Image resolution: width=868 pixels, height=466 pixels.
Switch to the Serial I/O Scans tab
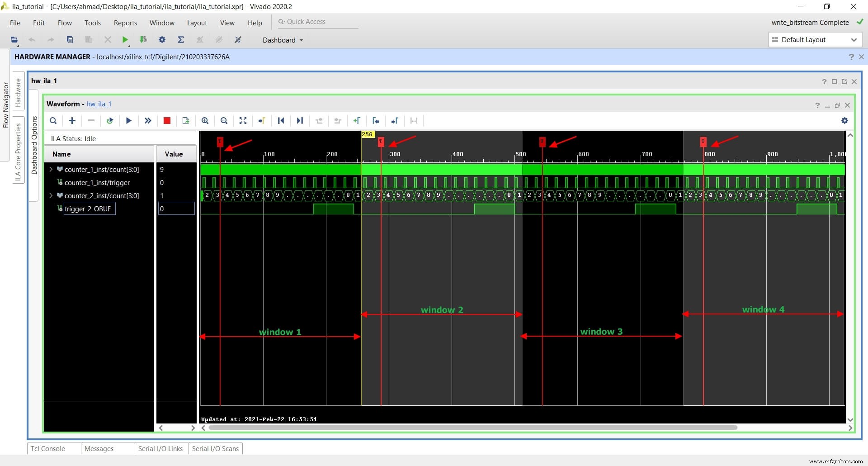click(x=215, y=448)
